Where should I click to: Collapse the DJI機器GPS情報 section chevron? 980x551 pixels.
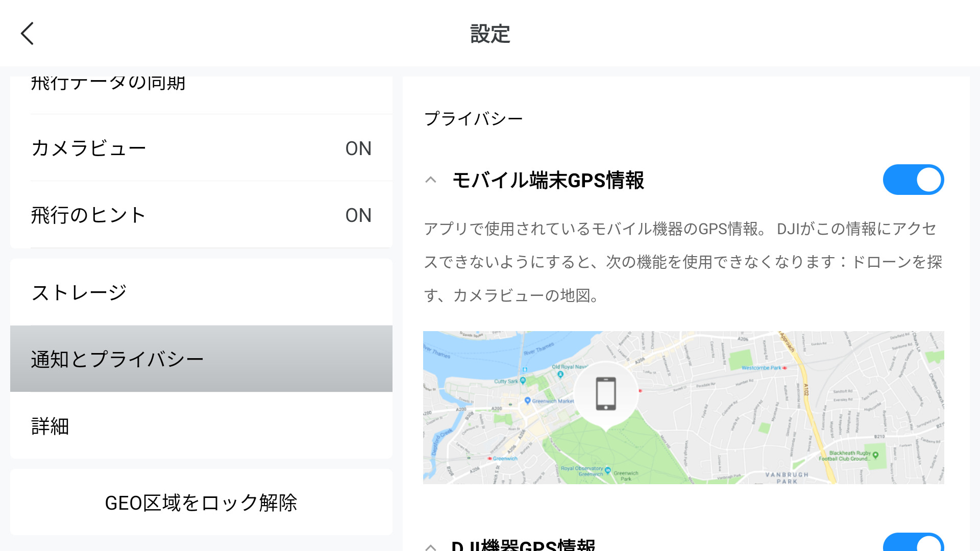[431, 547]
